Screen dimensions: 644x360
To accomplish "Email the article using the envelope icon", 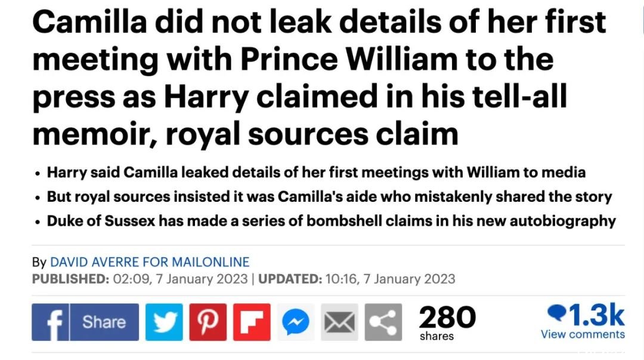I will tap(339, 322).
